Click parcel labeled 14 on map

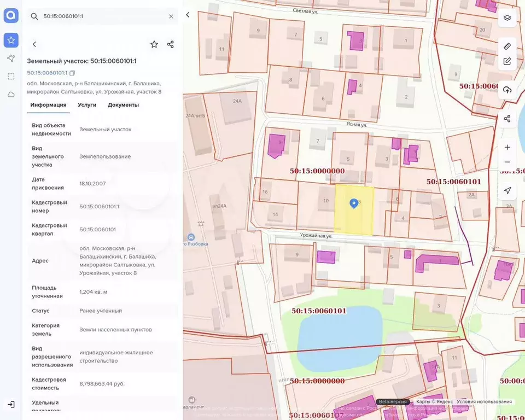click(x=275, y=215)
